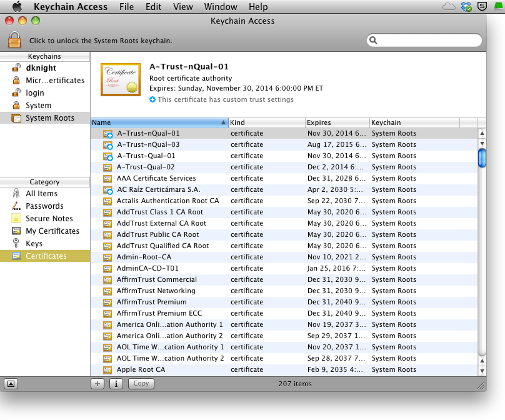Screen dimensions: 505x420
Task: Sort the list by Expires column
Action: 337,122
